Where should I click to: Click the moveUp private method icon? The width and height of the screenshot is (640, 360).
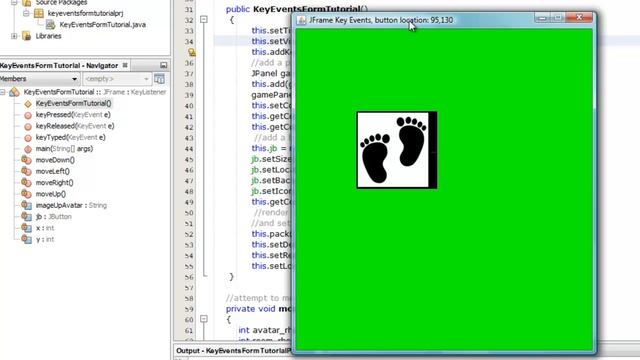click(x=27, y=194)
